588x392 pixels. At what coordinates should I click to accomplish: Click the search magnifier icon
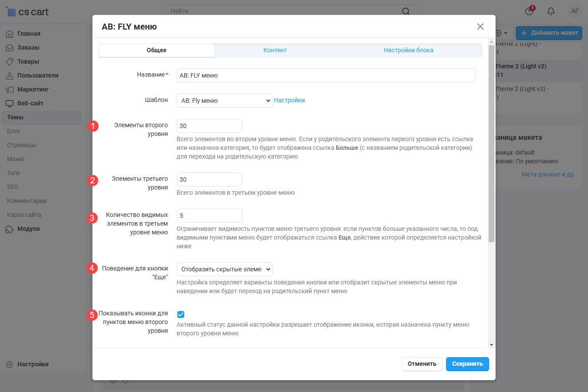406,11
